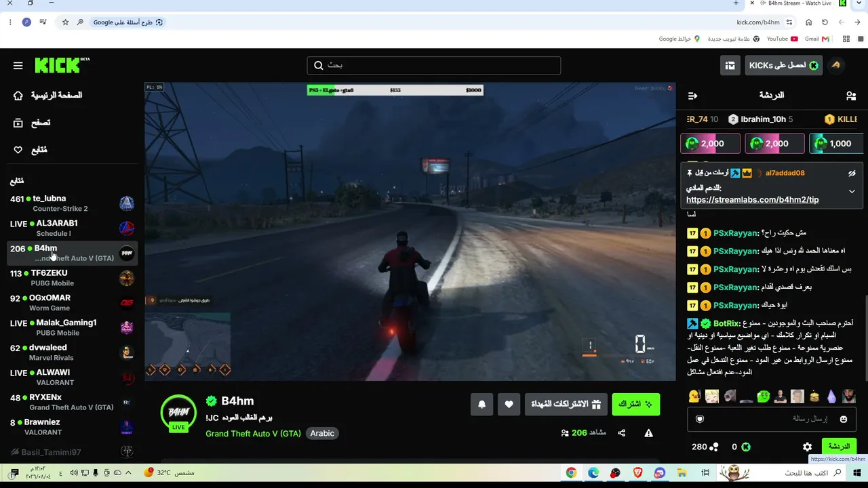Select Malak_Gaming1 channel in sidebar
Viewport: 868px width, 488px height.
pyautogui.click(x=72, y=327)
